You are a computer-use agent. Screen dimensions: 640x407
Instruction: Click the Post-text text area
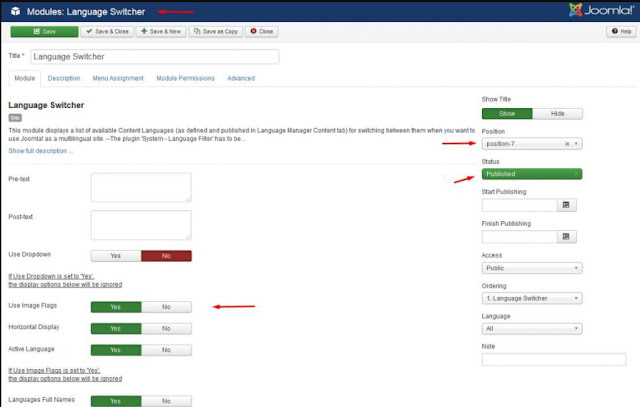(x=141, y=225)
